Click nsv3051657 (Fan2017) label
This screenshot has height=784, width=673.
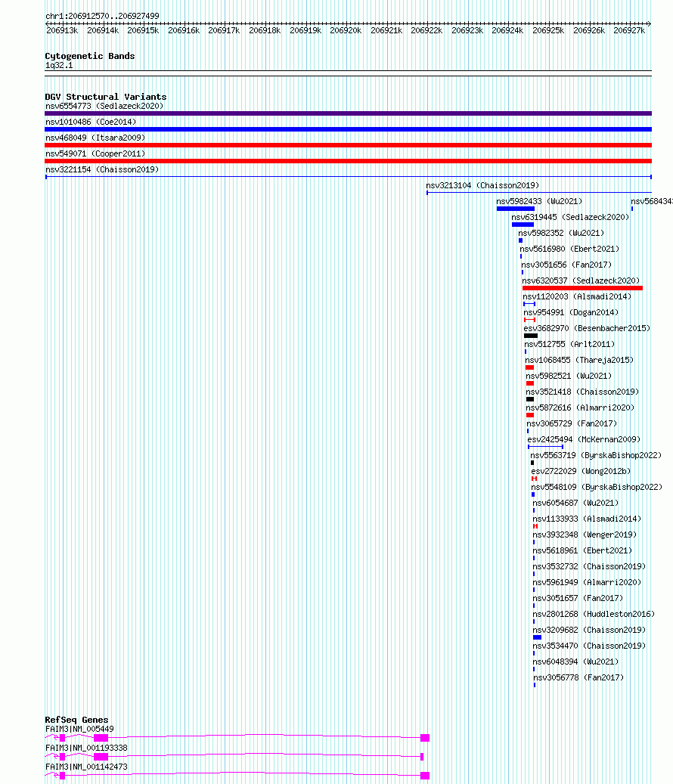pyautogui.click(x=578, y=599)
